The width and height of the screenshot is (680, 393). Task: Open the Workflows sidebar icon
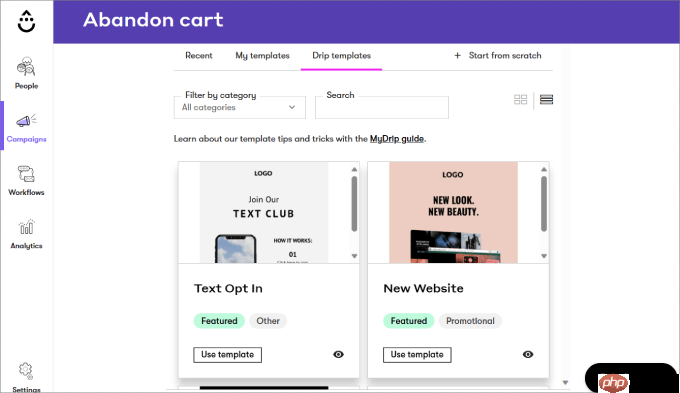(26, 174)
